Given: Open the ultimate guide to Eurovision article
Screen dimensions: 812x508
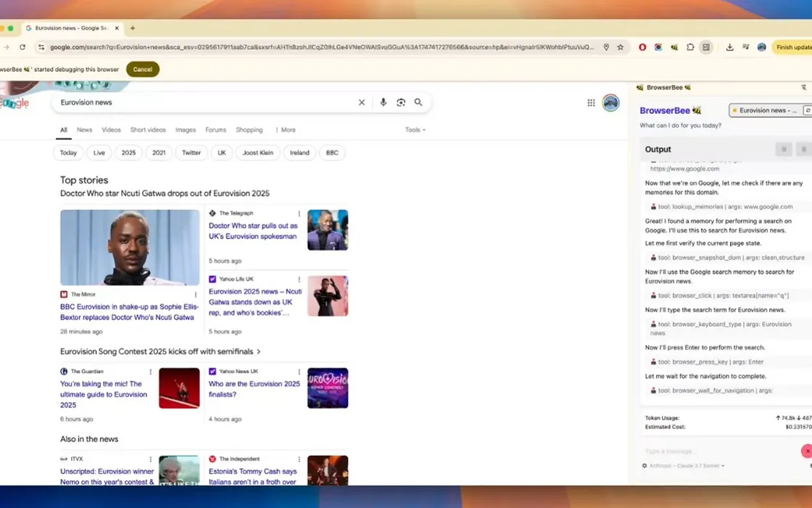Looking at the screenshot, I should 104,395.
